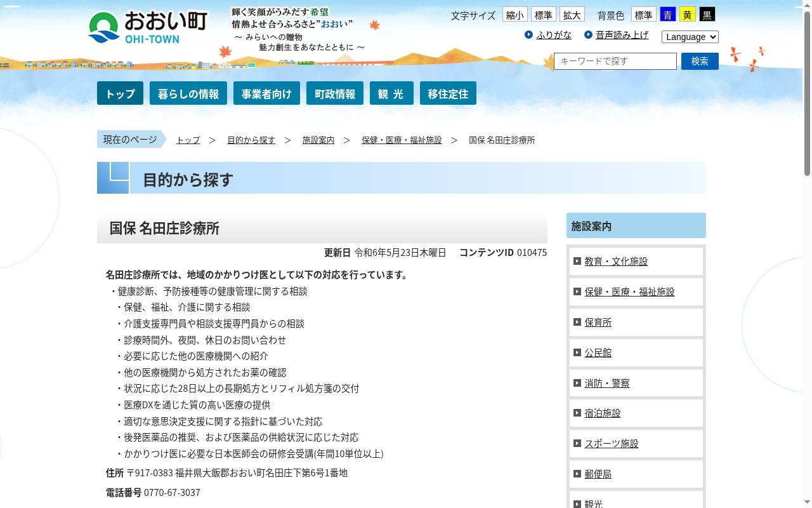Screen dimensions: 812x508
Task: Click the play icon beside 教育・文化施設
Action: [577, 261]
